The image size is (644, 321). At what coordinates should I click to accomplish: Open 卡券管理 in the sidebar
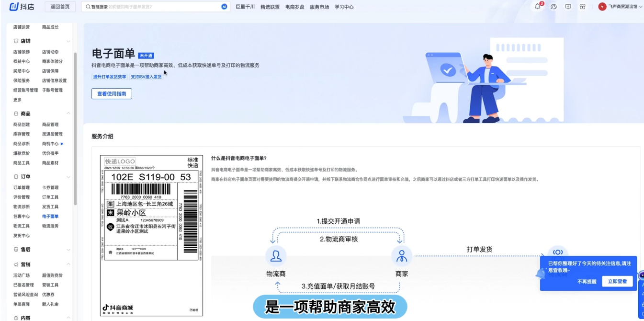tap(50, 188)
